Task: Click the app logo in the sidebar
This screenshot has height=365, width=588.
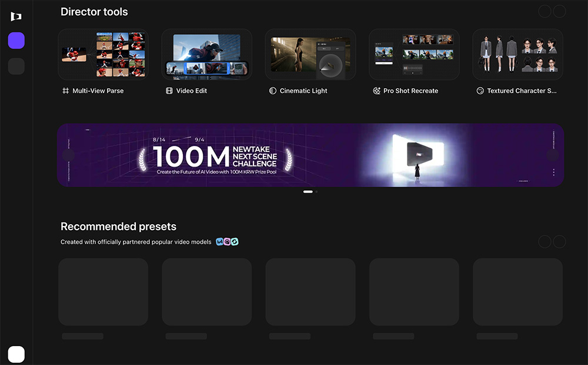Action: point(16,16)
